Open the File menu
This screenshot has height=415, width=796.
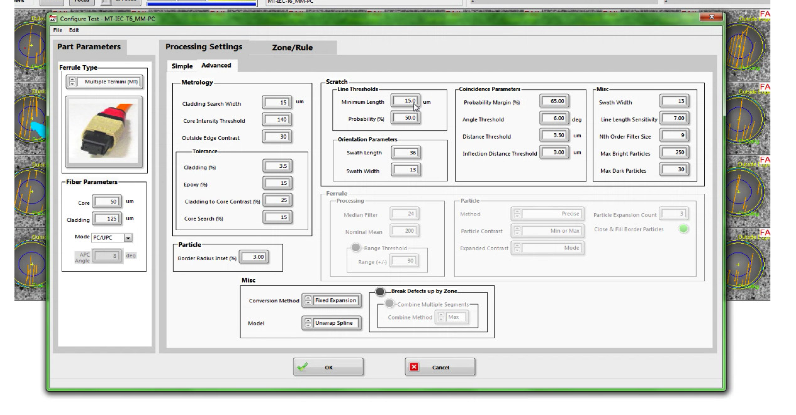point(57,29)
